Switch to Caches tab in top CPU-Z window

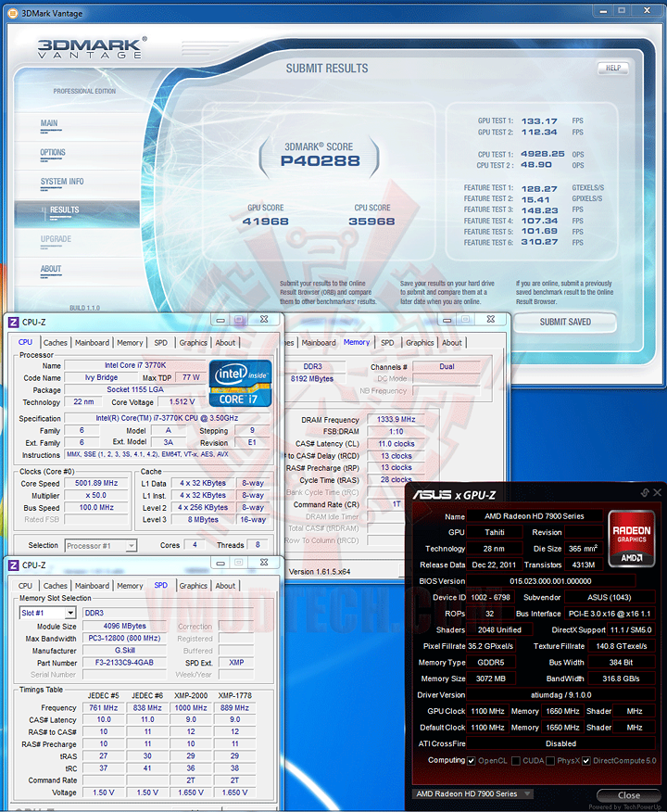(56, 343)
